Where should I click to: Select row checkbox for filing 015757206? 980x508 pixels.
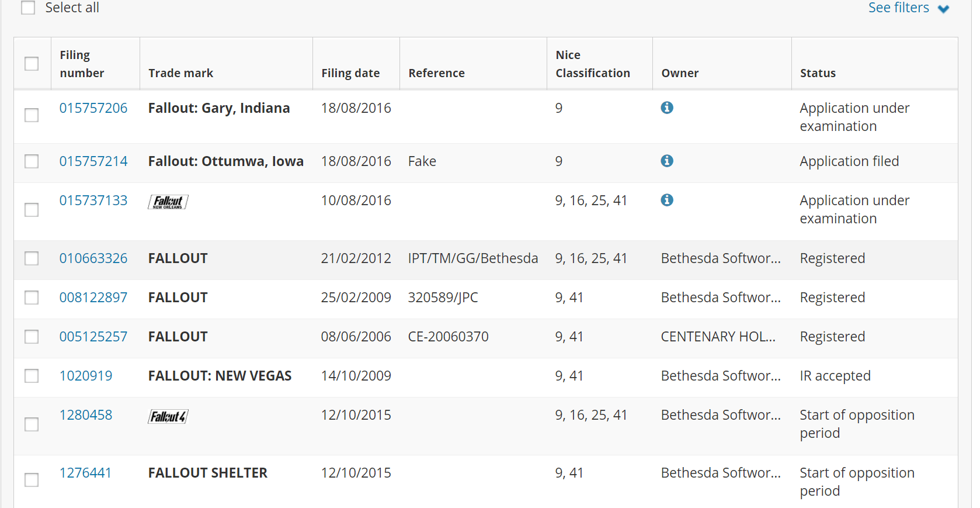click(x=32, y=115)
